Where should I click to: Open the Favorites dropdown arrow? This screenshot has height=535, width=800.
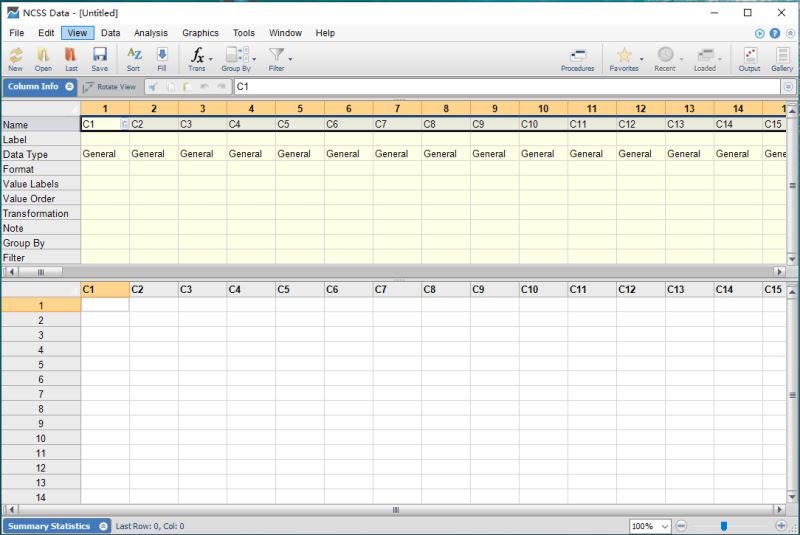(642, 59)
